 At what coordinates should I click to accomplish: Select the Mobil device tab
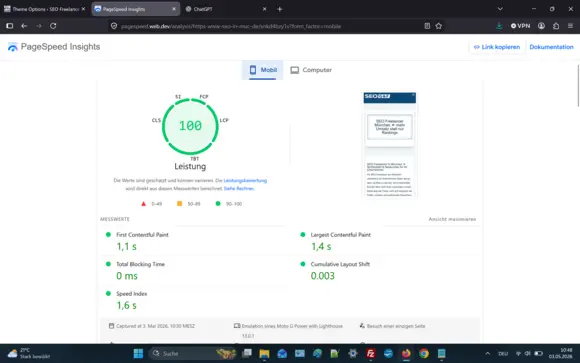263,70
